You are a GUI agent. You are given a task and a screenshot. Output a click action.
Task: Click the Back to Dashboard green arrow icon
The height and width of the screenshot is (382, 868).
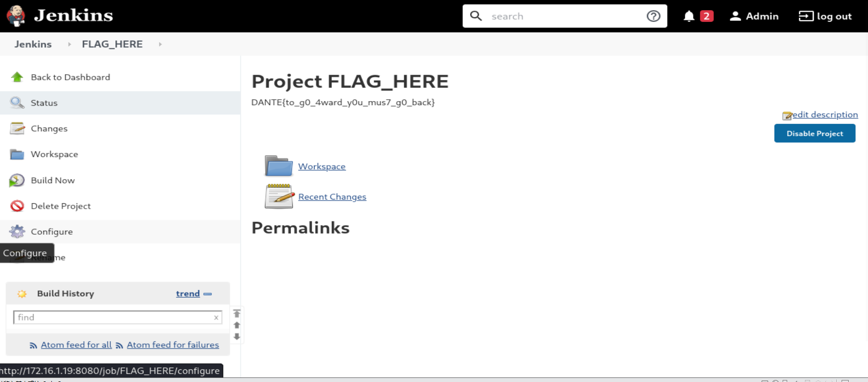(x=17, y=77)
